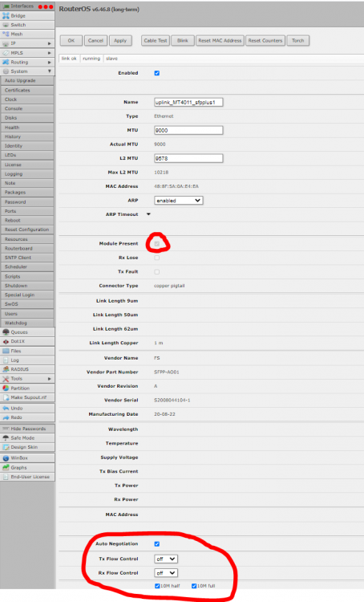Click the Design Skin icon
364x602 pixels.
tap(6, 447)
